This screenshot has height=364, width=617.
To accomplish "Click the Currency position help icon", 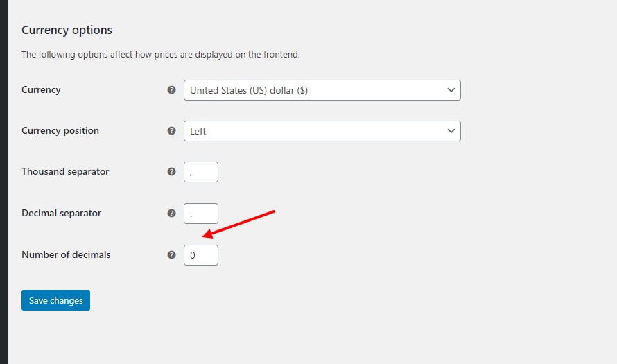I will point(172,131).
